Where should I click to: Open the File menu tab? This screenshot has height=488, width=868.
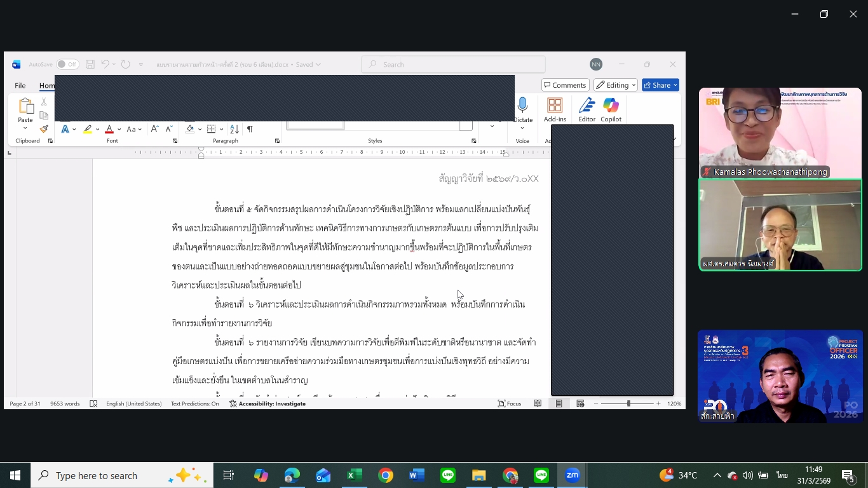point(20,85)
